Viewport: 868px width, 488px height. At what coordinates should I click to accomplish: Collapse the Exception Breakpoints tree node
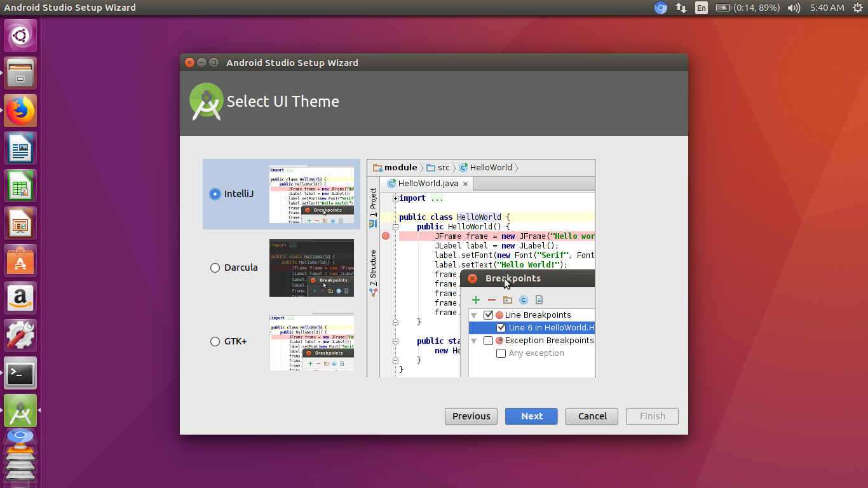point(474,341)
